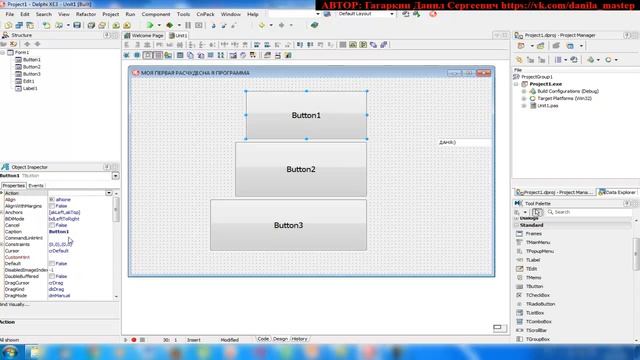Click Button3 on the form designer

pos(288,225)
